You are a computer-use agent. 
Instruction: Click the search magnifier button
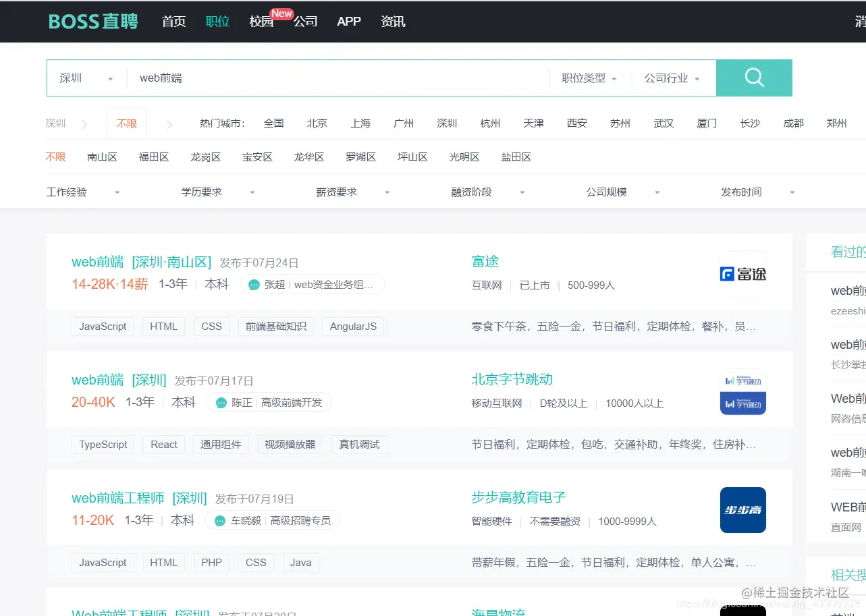754,78
